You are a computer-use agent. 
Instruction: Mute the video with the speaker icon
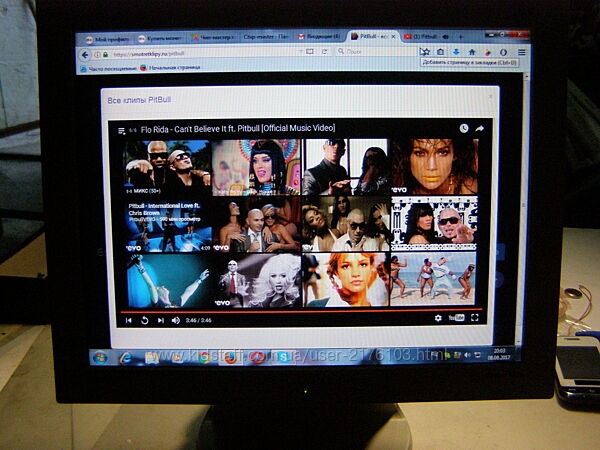tap(175, 320)
